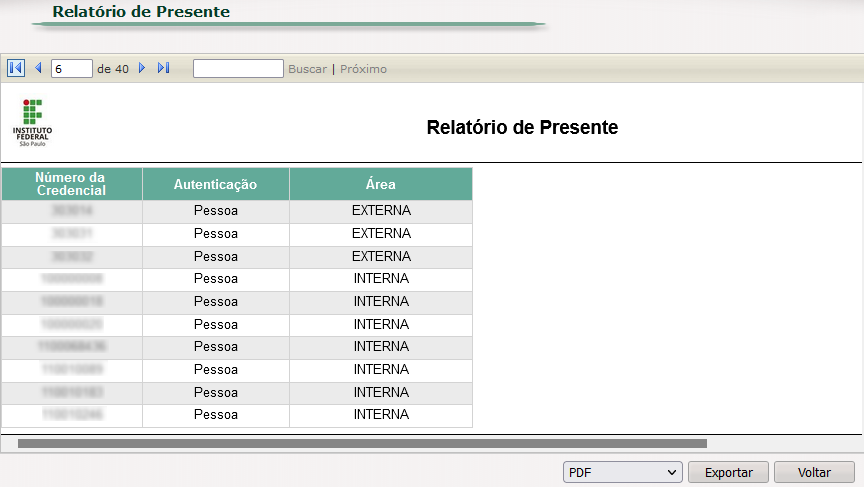Open the PDF export format dropdown
The height and width of the screenshot is (487, 864).
(623, 472)
